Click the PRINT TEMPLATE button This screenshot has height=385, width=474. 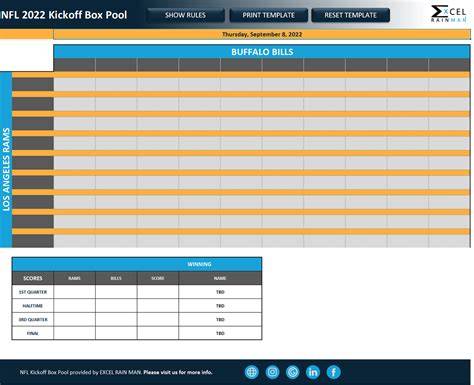pos(268,15)
